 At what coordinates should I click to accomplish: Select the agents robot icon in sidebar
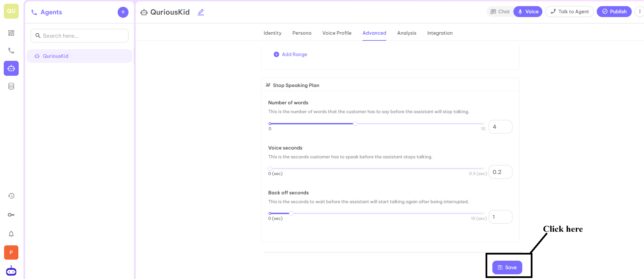tap(11, 68)
